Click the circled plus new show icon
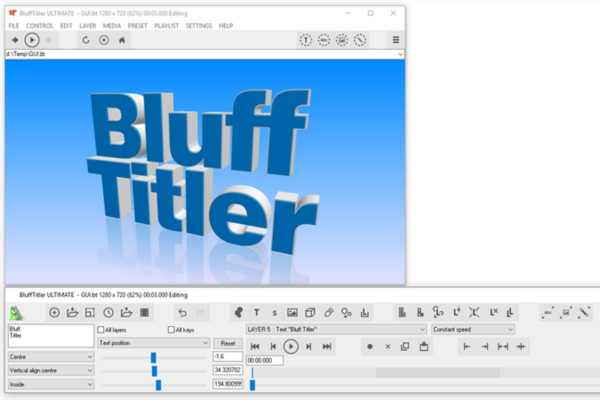 point(54,313)
